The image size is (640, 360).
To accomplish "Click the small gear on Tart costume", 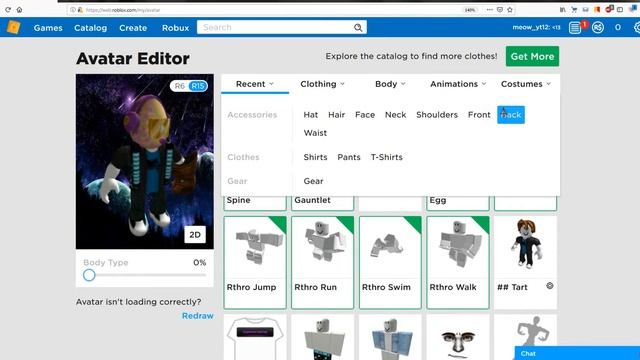I will point(550,286).
